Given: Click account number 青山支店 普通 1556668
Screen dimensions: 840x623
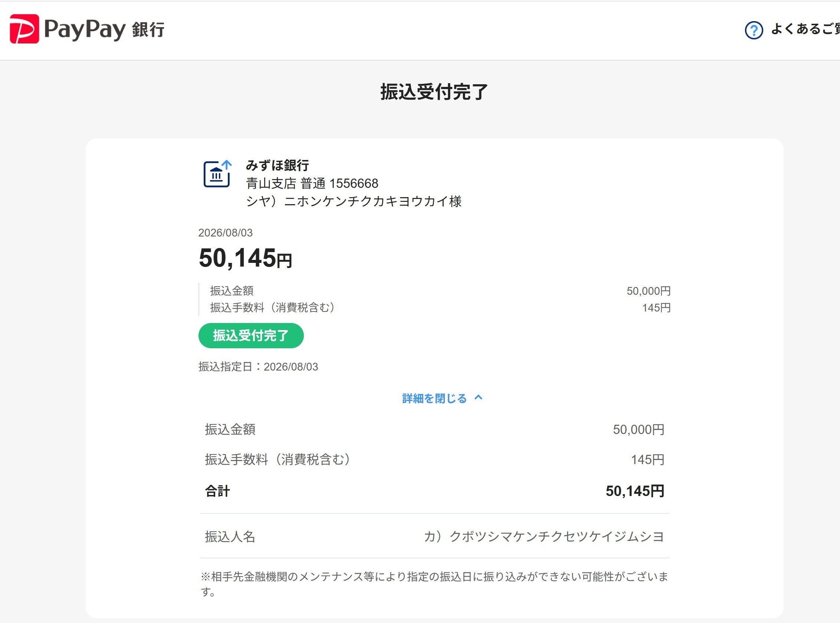Looking at the screenshot, I should click(x=312, y=183).
